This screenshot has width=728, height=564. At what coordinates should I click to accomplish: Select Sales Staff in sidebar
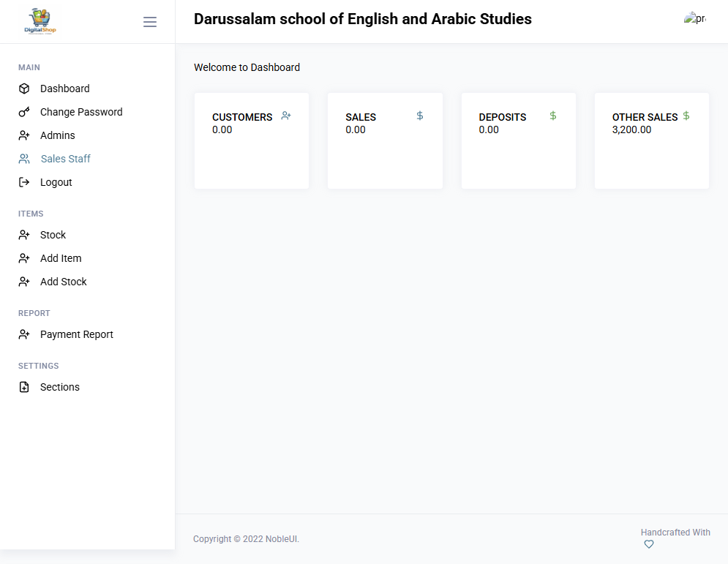tap(65, 159)
